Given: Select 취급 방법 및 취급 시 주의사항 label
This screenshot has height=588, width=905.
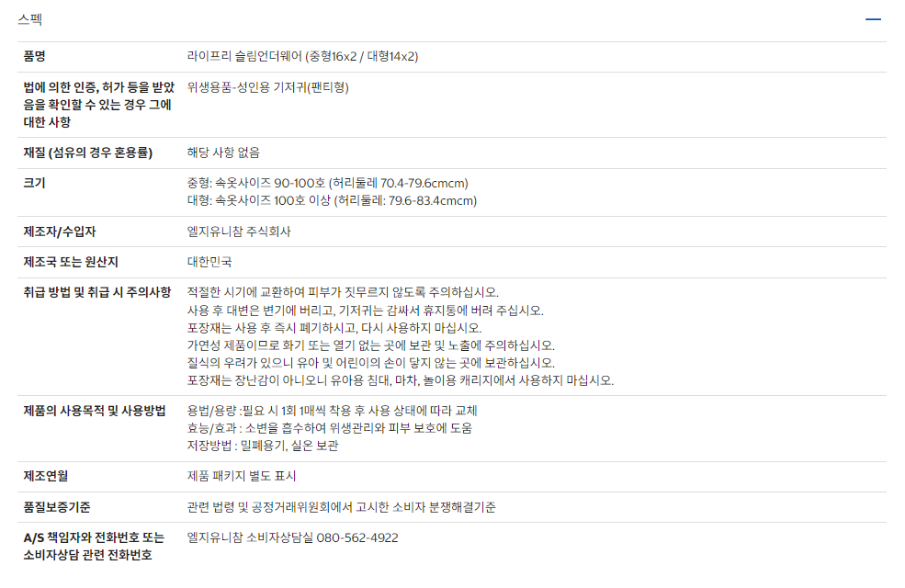Looking at the screenshot, I should point(97,292).
